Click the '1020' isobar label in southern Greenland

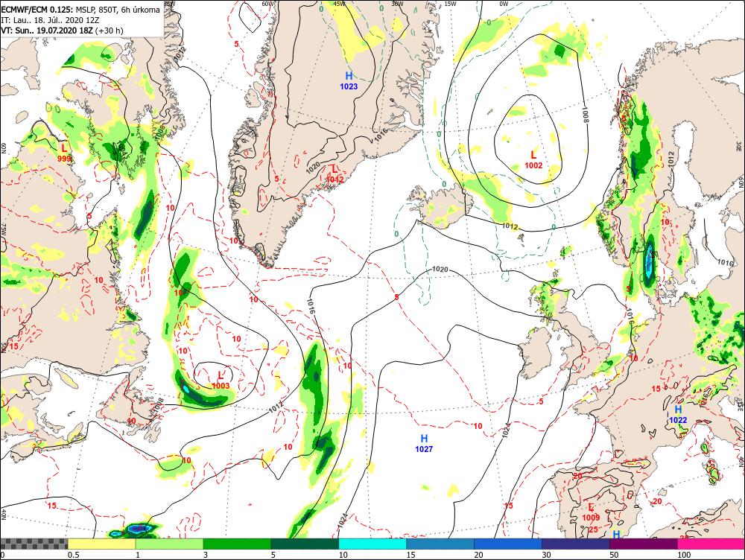313,167
